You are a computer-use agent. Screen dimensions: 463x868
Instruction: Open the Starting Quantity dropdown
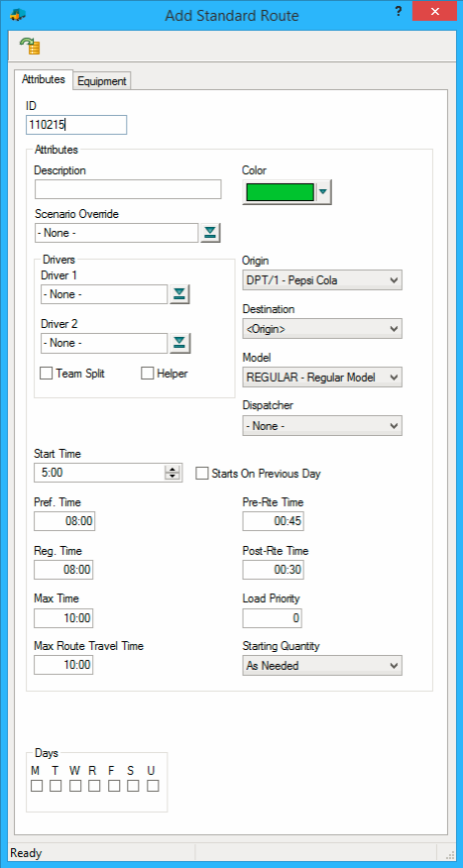pyautogui.click(x=322, y=666)
